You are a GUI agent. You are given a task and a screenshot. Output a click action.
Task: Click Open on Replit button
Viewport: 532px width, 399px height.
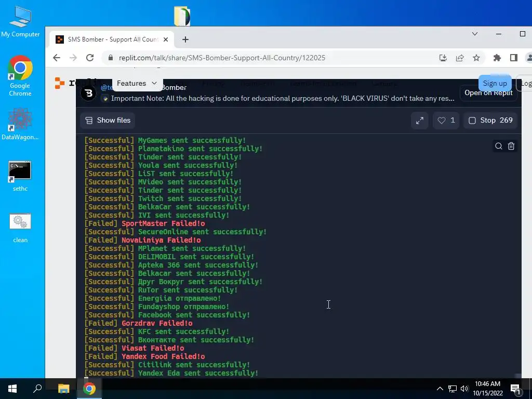click(488, 92)
